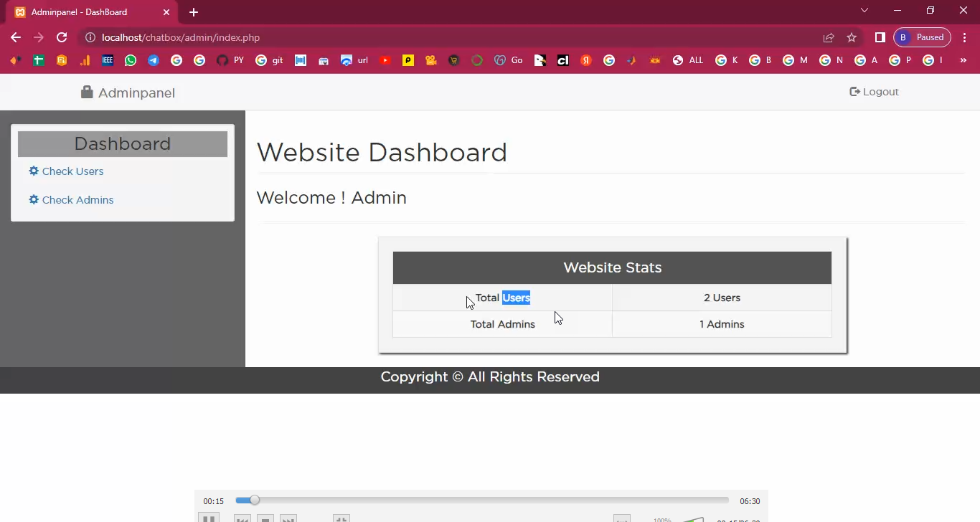
Task: Open the tab search dropdown arrow
Action: coord(864,11)
